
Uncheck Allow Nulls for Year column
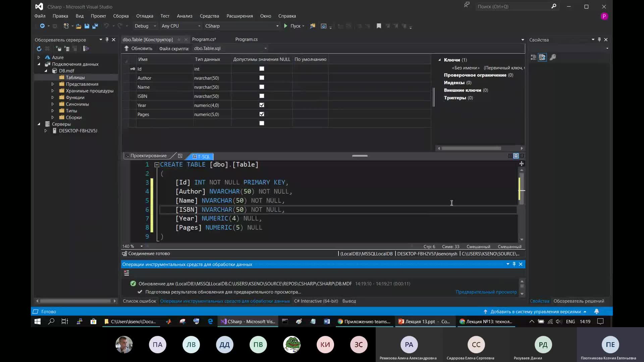(x=262, y=105)
